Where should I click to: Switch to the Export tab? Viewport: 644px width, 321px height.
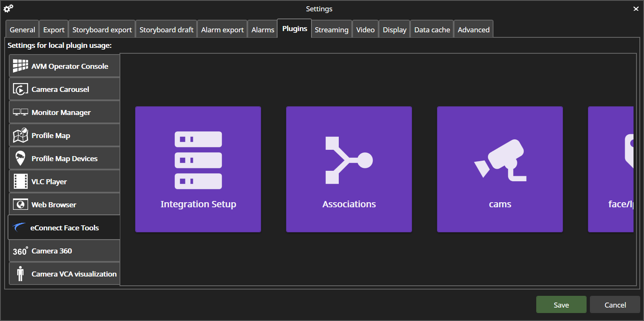pyautogui.click(x=54, y=29)
